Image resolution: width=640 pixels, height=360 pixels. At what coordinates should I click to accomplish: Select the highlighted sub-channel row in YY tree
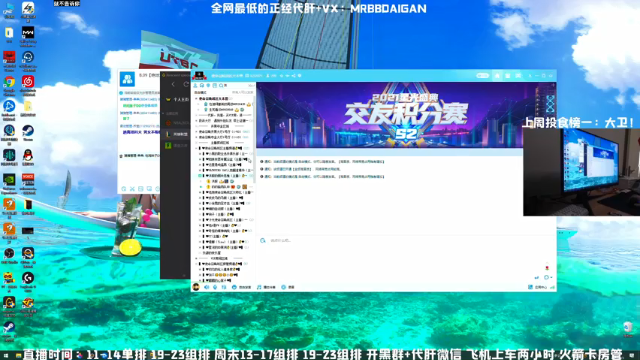pos(224,176)
